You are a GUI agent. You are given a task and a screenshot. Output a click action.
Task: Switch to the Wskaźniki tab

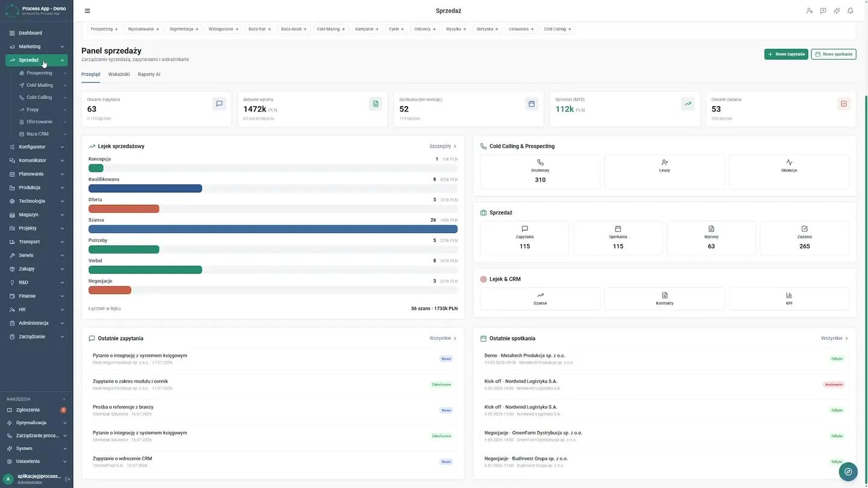coord(119,74)
